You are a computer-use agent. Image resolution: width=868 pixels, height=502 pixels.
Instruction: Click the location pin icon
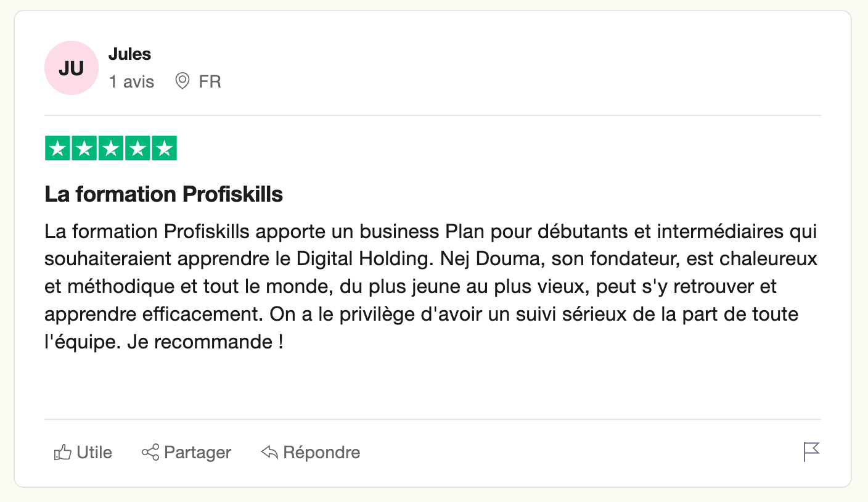click(x=182, y=81)
